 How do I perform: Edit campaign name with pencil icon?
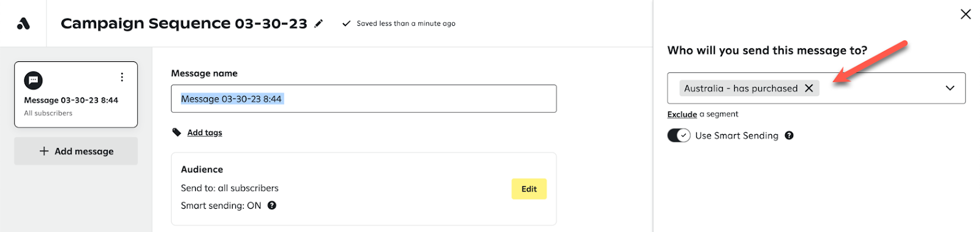(318, 24)
